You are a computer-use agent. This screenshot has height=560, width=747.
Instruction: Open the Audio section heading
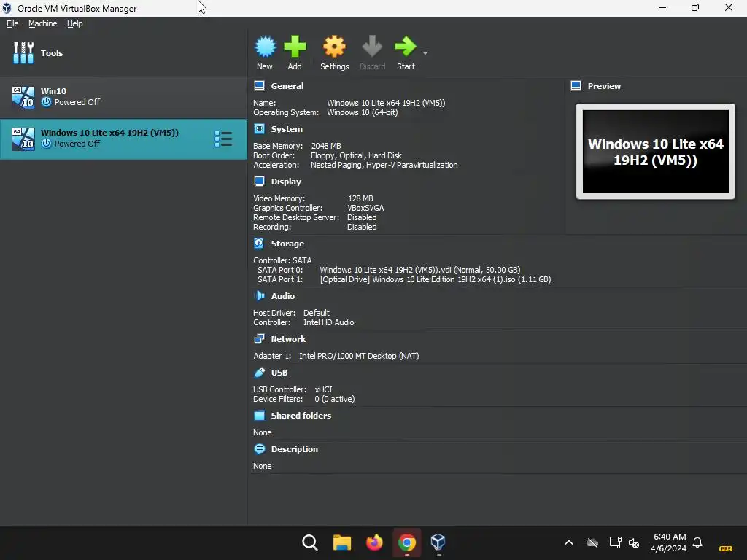pos(283,296)
